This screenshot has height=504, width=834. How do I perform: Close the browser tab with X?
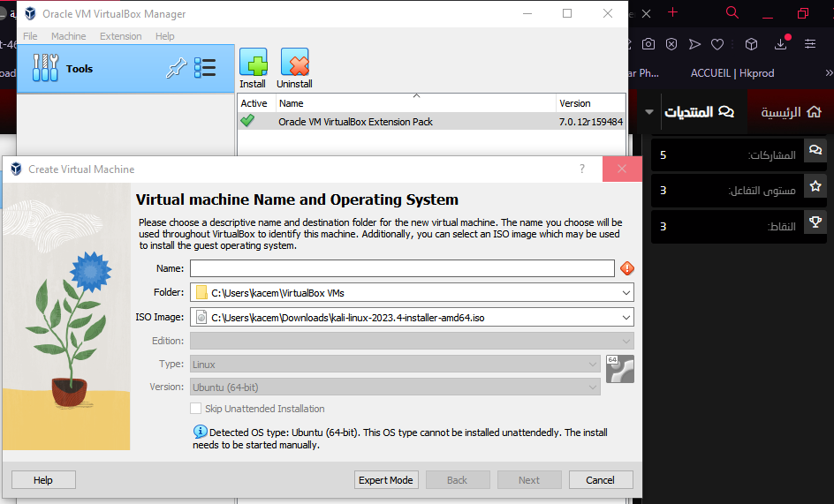(x=646, y=13)
